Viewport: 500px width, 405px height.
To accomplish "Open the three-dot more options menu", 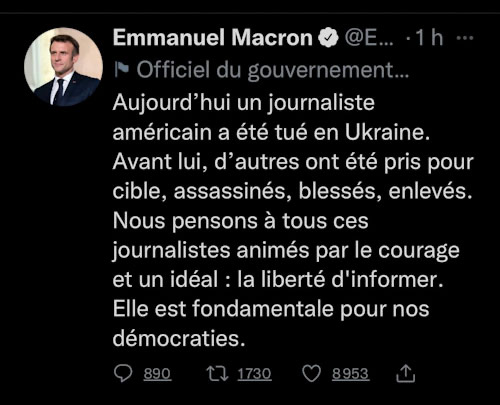I will (x=465, y=38).
